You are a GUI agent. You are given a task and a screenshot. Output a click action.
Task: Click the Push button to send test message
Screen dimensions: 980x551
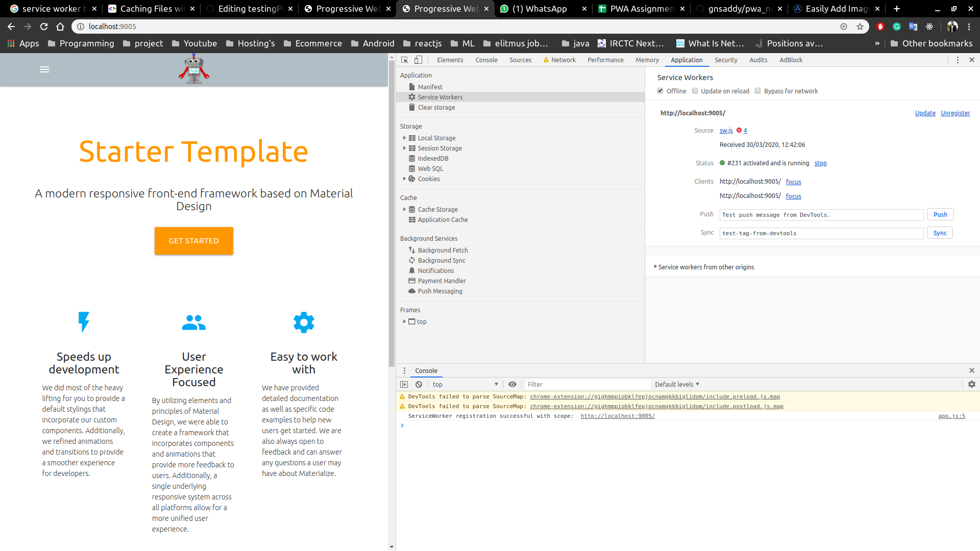tap(940, 214)
